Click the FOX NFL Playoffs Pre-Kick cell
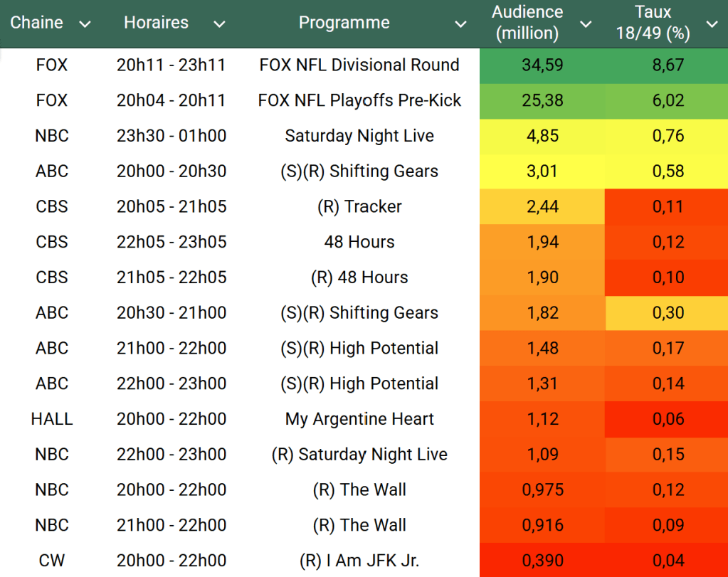 click(x=359, y=100)
